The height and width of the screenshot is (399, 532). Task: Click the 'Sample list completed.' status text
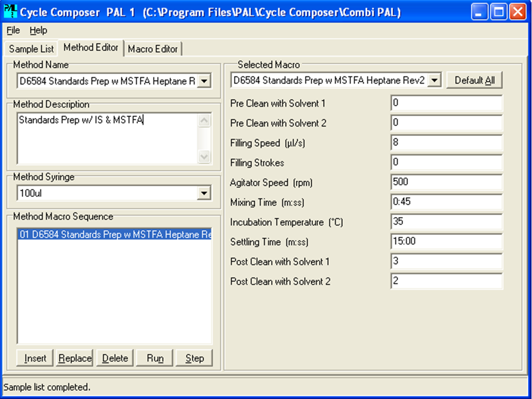(x=47, y=387)
